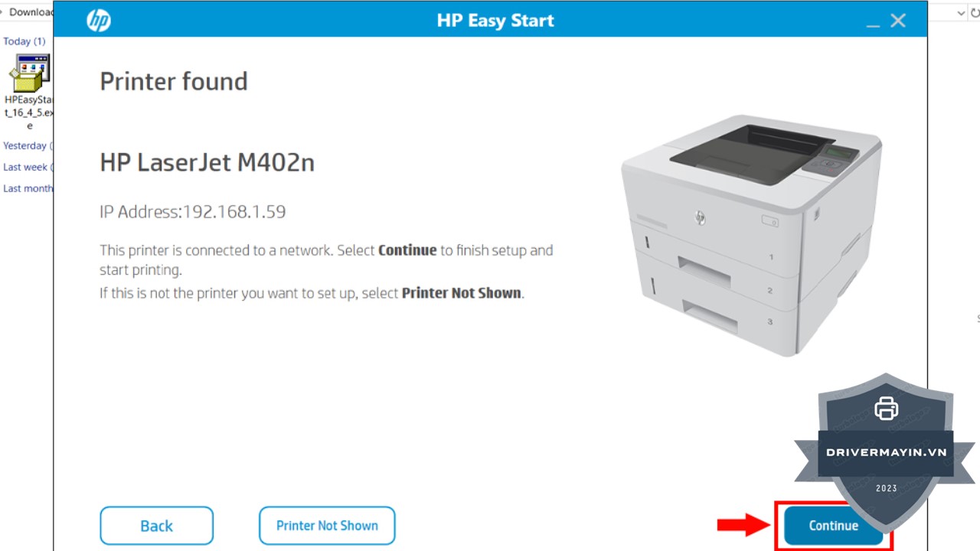Expand the Yesterday file group
Screen dimensions: 980x551
tap(28, 145)
